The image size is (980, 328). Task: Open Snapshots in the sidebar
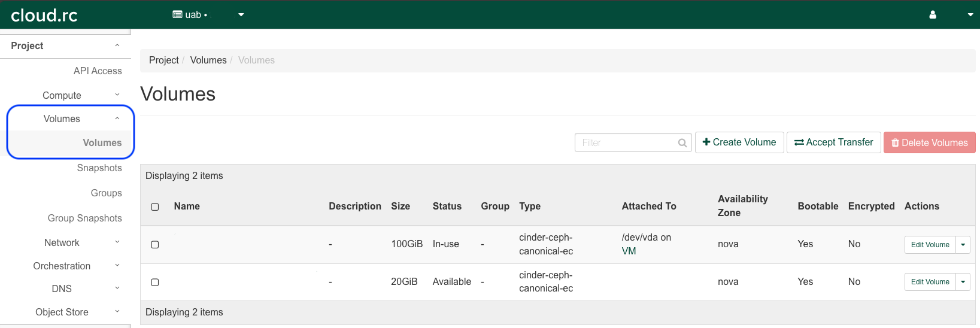[99, 168]
